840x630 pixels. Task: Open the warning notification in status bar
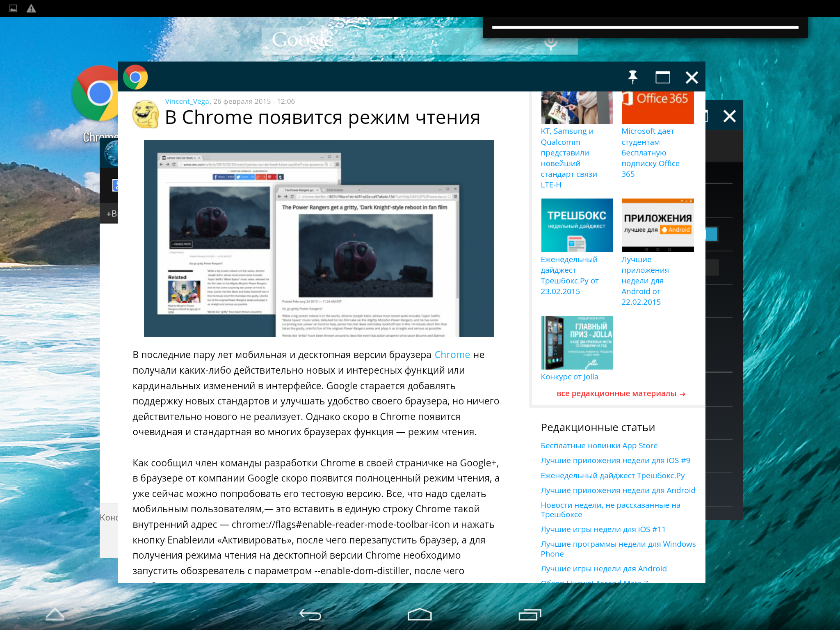[31, 8]
